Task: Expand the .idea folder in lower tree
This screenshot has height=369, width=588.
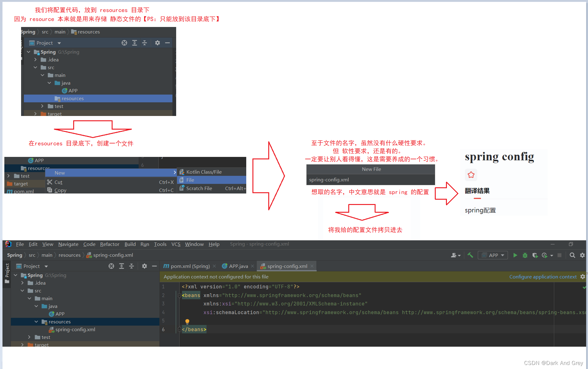Action: click(x=22, y=283)
